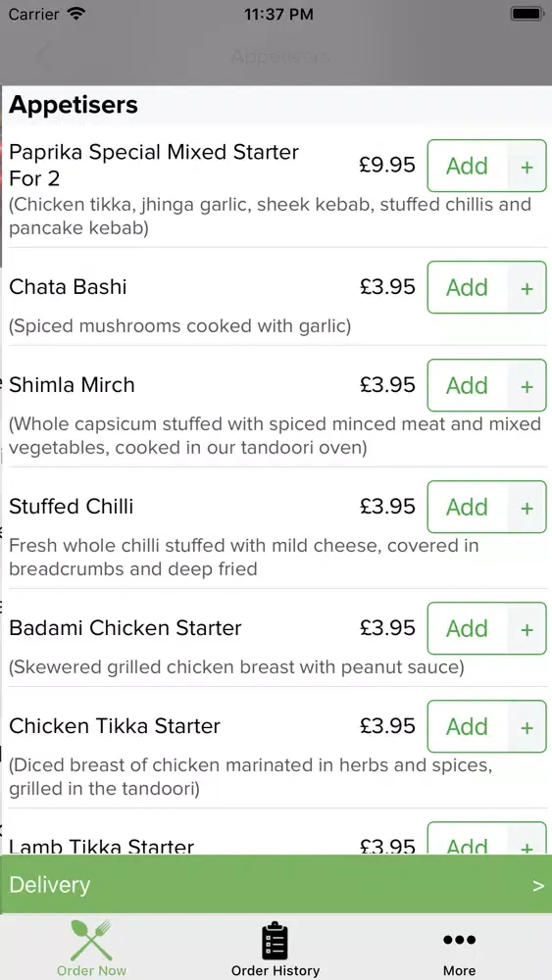This screenshot has width=552, height=980.
Task: Tap plus icon for Chicken Tikka Starter
Action: click(527, 726)
